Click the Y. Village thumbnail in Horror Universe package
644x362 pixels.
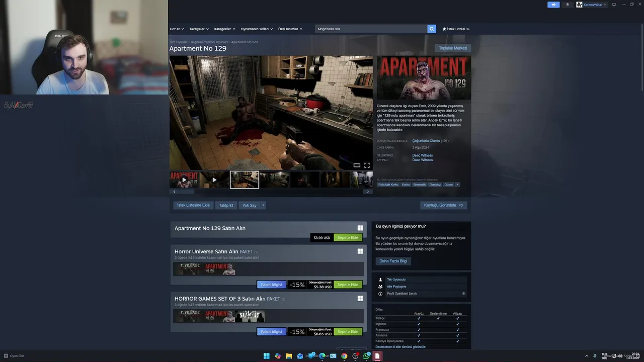[x=189, y=269]
